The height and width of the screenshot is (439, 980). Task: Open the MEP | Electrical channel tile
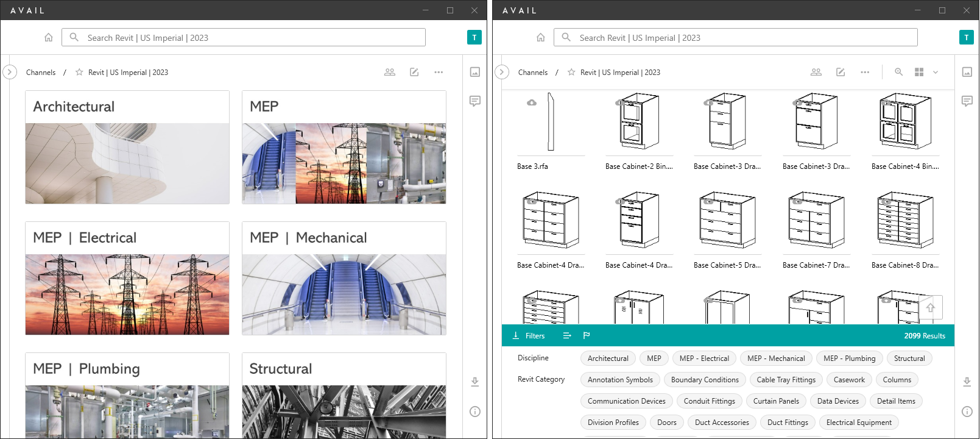[x=127, y=278]
